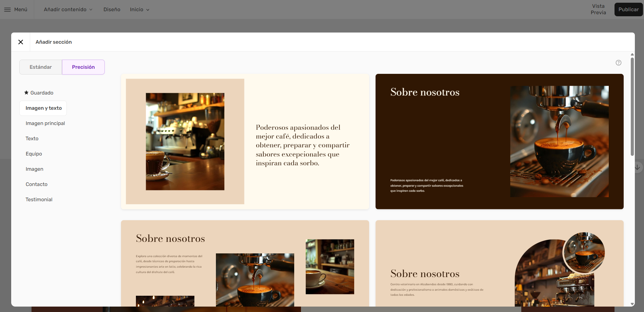Click the help question mark icon

pos(619,63)
